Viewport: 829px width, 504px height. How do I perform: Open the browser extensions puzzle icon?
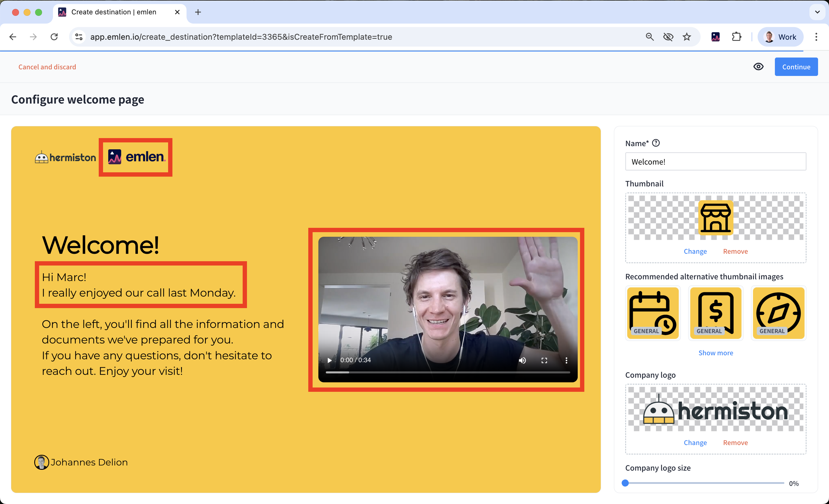737,37
